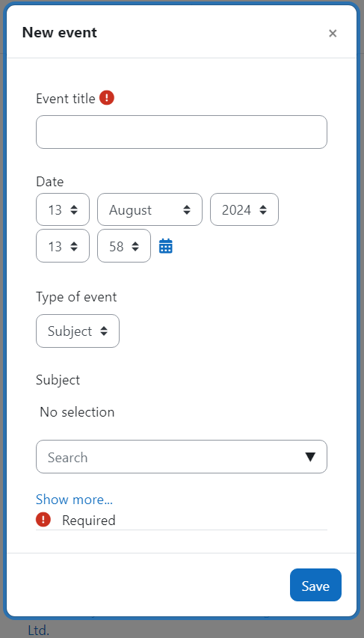Click the red error icon next to Required

[43, 520]
